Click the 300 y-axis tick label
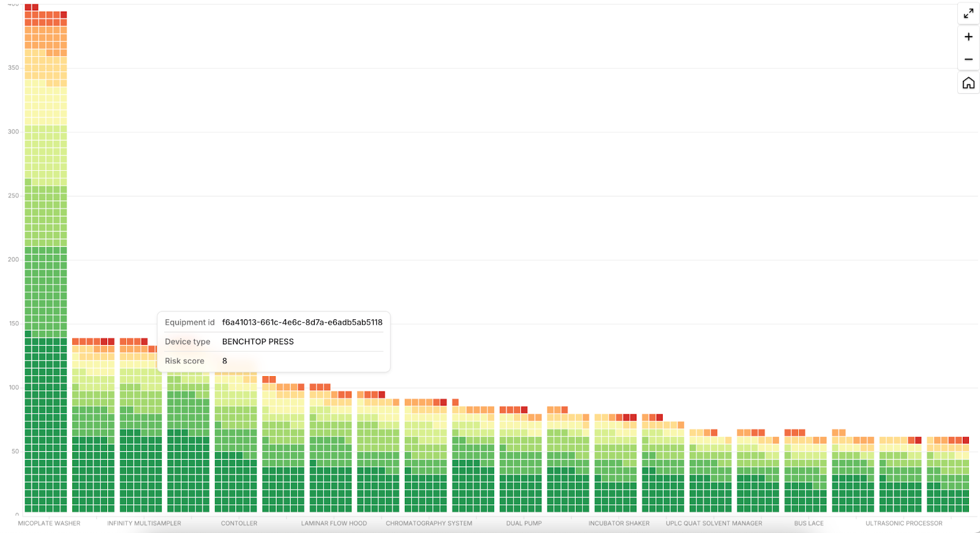The width and height of the screenshot is (980, 533). pyautogui.click(x=13, y=132)
